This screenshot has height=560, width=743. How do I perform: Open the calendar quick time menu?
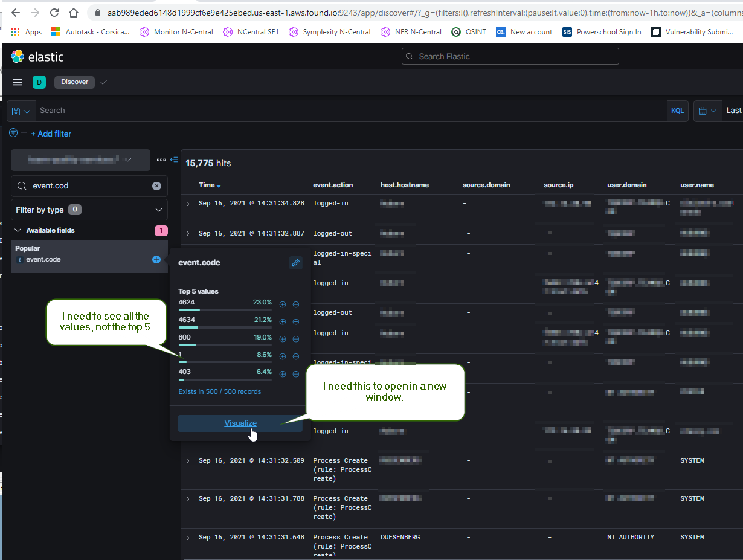(x=707, y=111)
